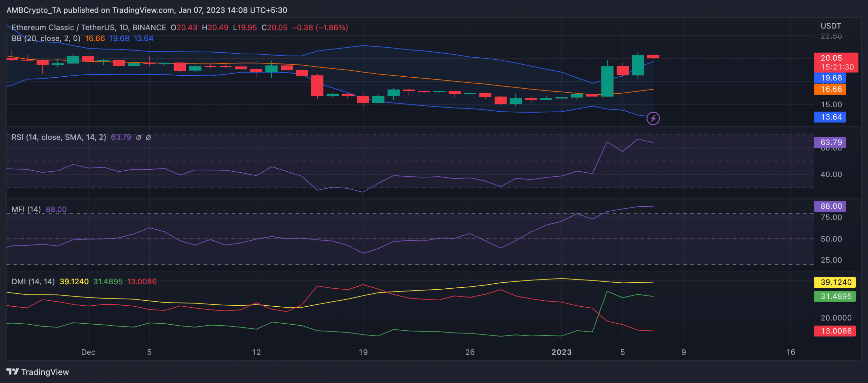Click the AMBCrypto_TA published header text
This screenshot has height=383, width=868.
point(147,10)
